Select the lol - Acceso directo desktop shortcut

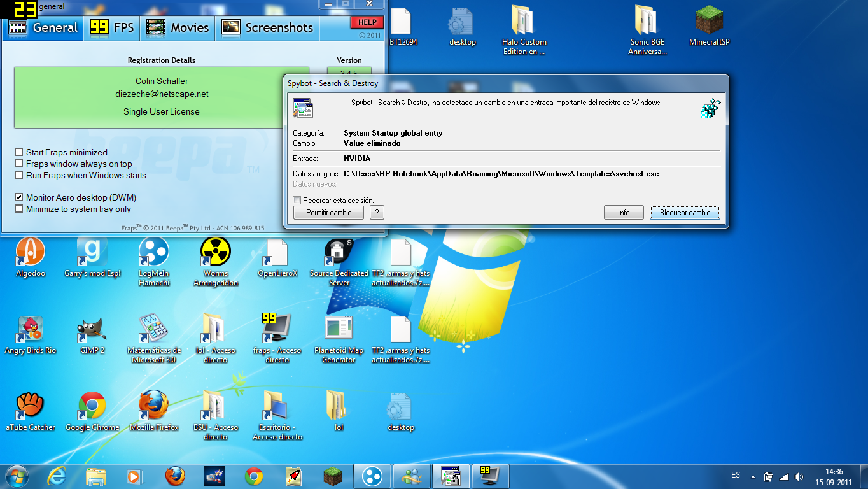point(216,339)
